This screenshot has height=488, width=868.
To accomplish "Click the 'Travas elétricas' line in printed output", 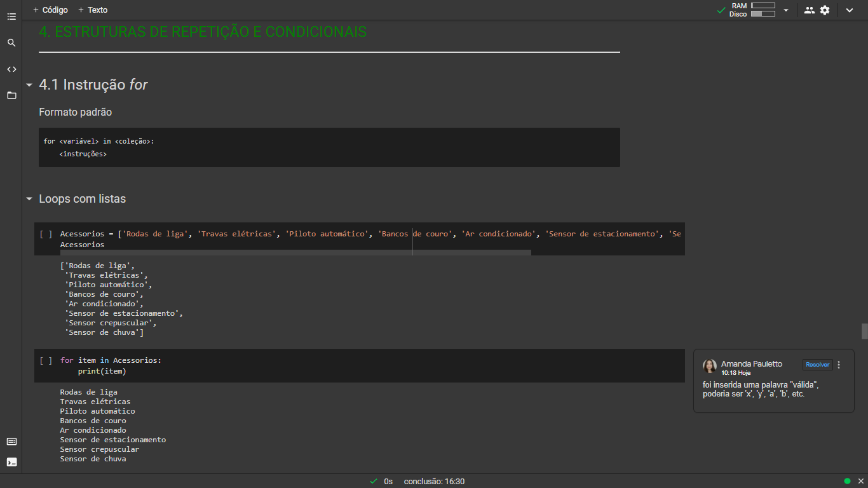I will click(x=95, y=402).
